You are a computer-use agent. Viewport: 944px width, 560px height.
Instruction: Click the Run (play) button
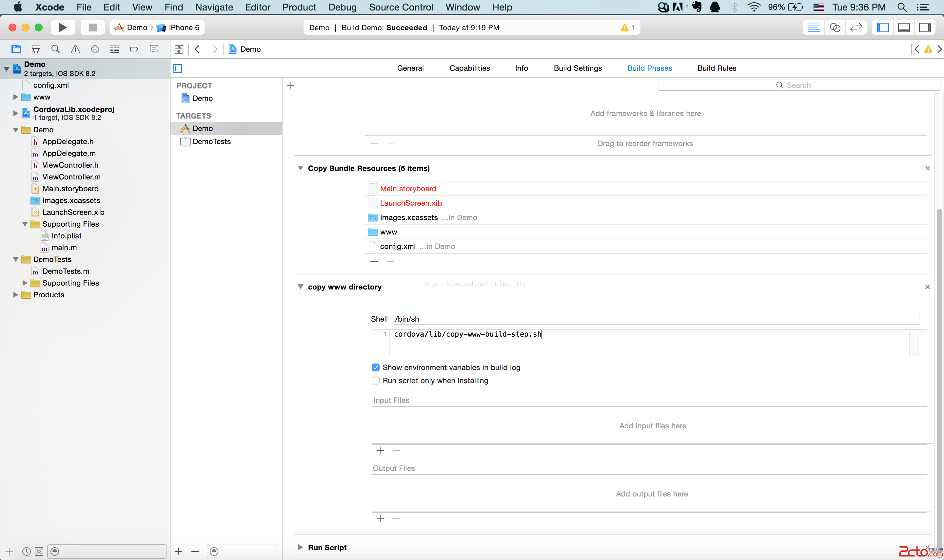[x=63, y=28]
